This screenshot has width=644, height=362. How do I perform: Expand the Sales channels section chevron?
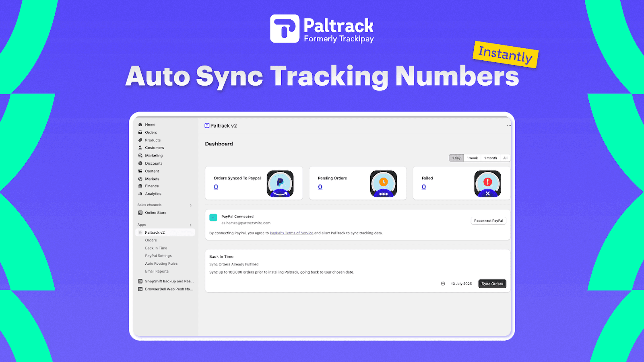click(190, 205)
